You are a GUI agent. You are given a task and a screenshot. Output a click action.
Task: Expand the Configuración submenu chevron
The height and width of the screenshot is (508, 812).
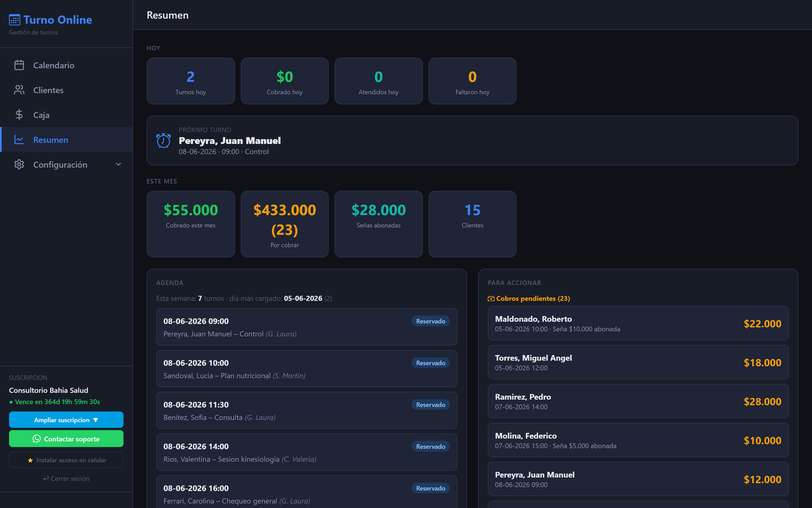click(118, 165)
